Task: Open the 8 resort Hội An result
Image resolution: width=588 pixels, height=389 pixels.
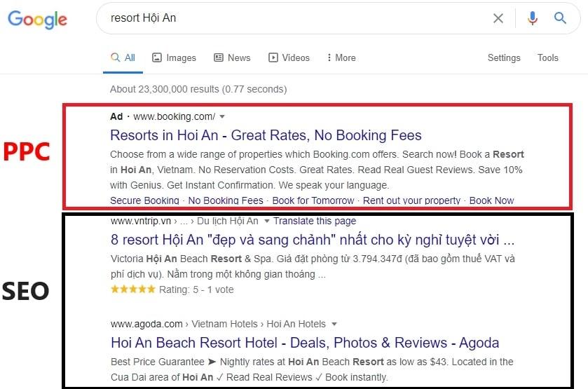Action: click(x=313, y=239)
